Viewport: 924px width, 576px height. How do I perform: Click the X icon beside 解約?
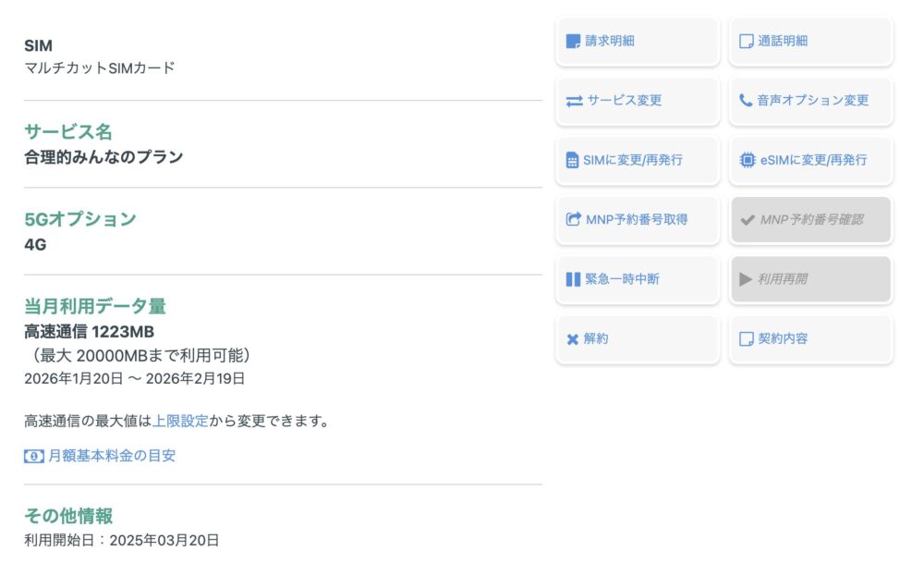click(573, 339)
